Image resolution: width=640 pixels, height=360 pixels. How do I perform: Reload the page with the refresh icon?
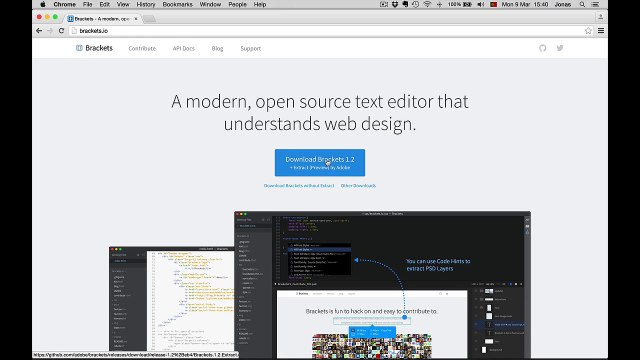(x=62, y=31)
